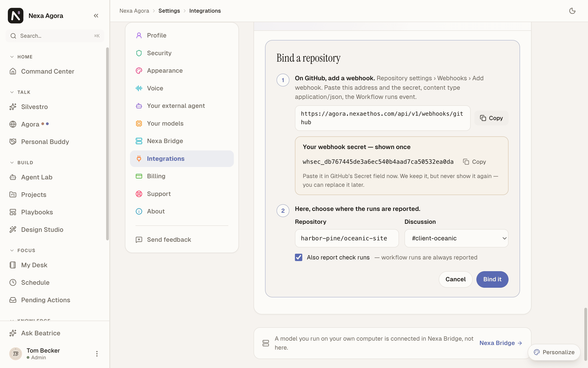Open Playbooks layout icon
Viewport: 588px width, 368px height.
13,212
